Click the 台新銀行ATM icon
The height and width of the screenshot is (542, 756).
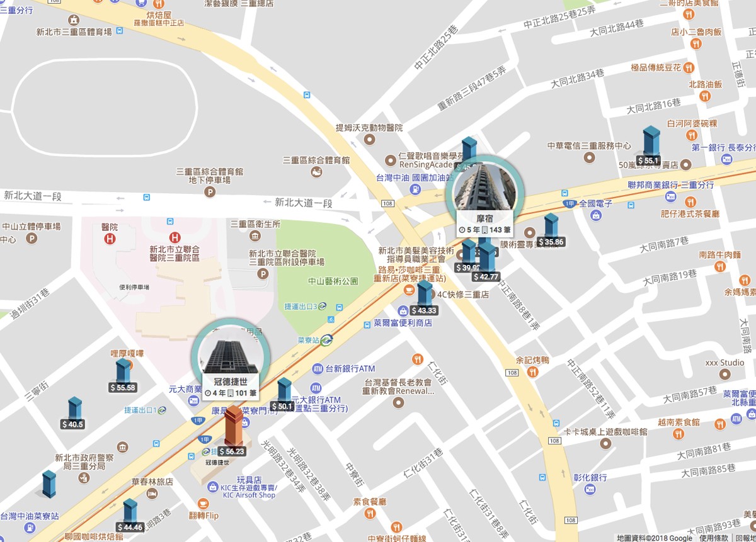click(x=317, y=369)
